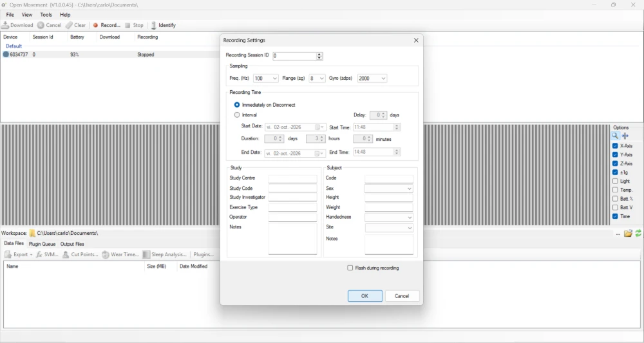Select the Interval radio button

pos(237,115)
